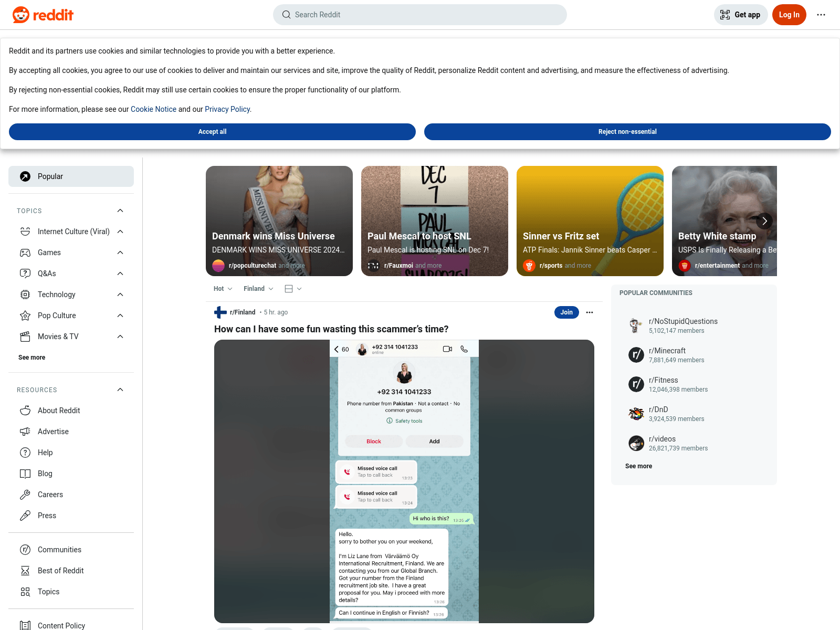This screenshot has width=840, height=630.
Task: Click into the Search Reddit field
Action: pyautogui.click(x=420, y=15)
